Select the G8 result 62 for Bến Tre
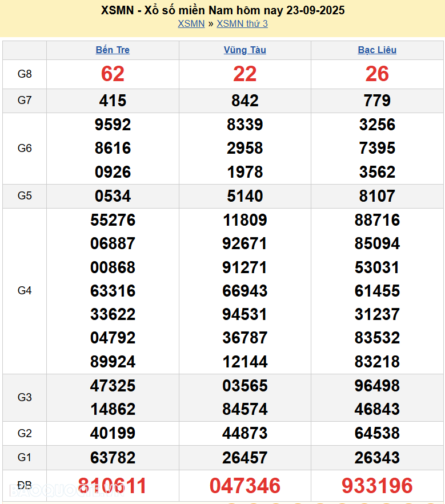Viewport: 445px width, 504px height. click(x=113, y=74)
